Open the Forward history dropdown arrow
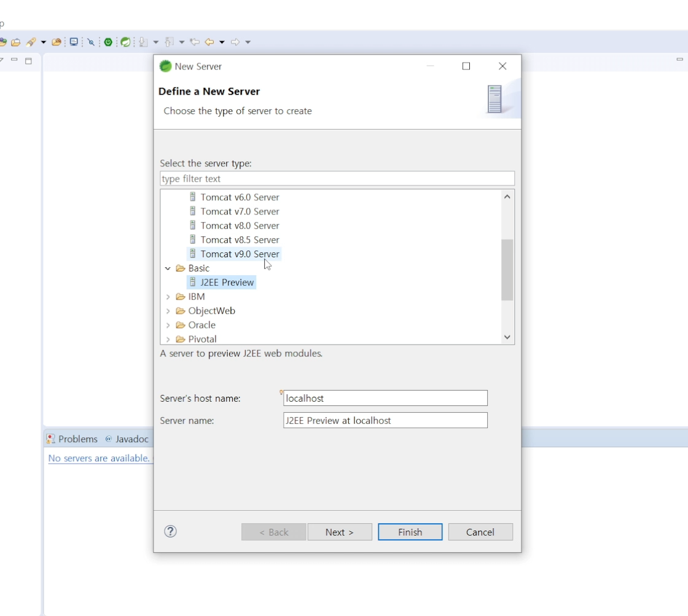Image resolution: width=688 pixels, height=616 pixels. [x=248, y=42]
